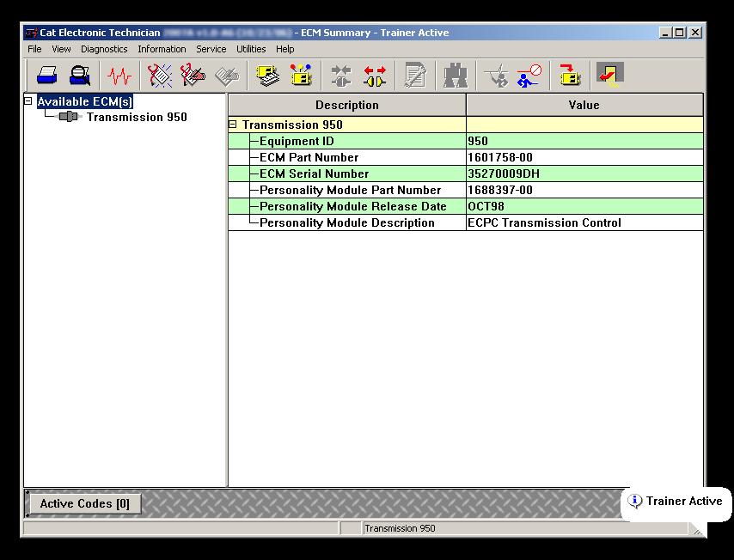Image resolution: width=734 pixels, height=560 pixels.
Task: Click the value OCT98
Action: click(x=486, y=207)
